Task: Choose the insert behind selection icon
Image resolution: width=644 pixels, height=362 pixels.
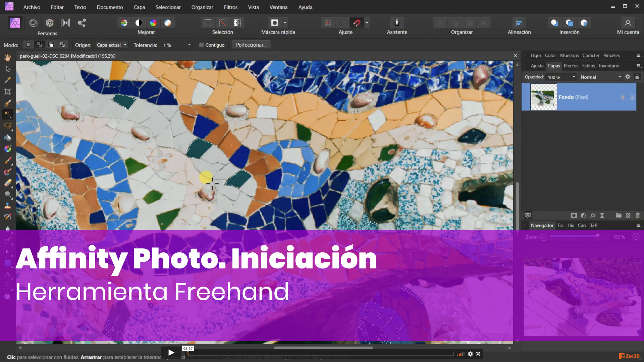Action: tap(554, 23)
